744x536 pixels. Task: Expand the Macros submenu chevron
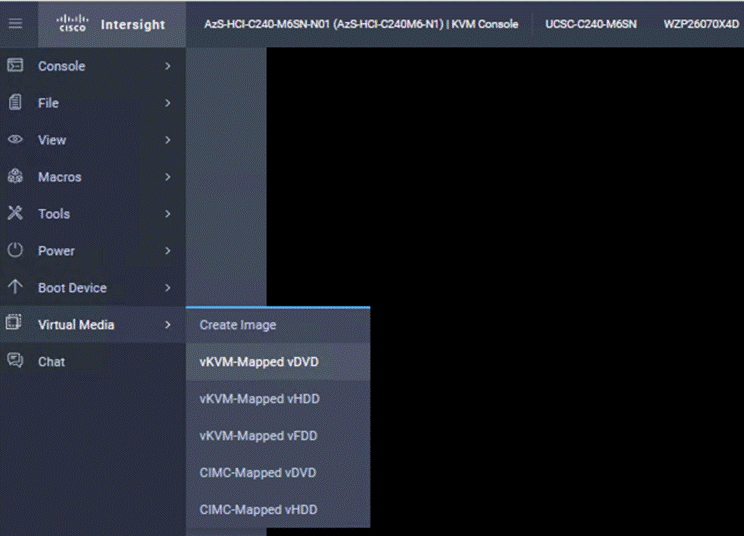[x=167, y=177]
